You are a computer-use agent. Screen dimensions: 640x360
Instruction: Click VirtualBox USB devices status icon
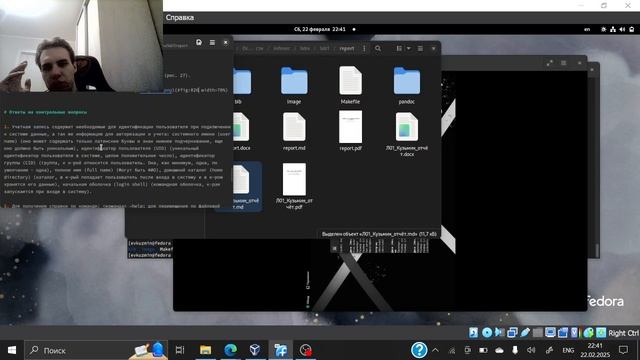(525, 333)
